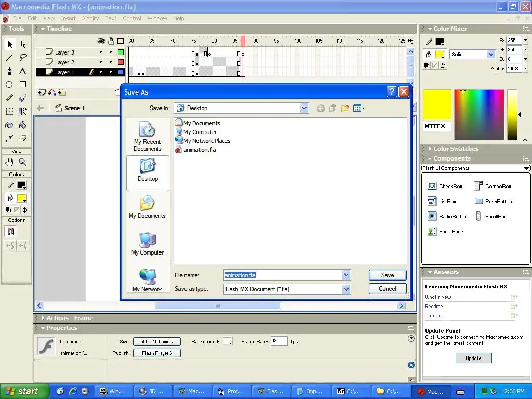Open the File menu
Screen dimensions: 532x399
(x=17, y=18)
